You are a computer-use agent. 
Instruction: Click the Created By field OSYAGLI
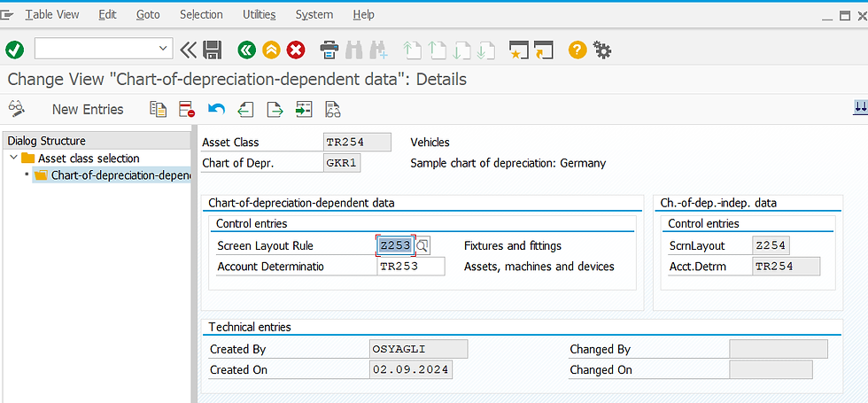pos(418,349)
